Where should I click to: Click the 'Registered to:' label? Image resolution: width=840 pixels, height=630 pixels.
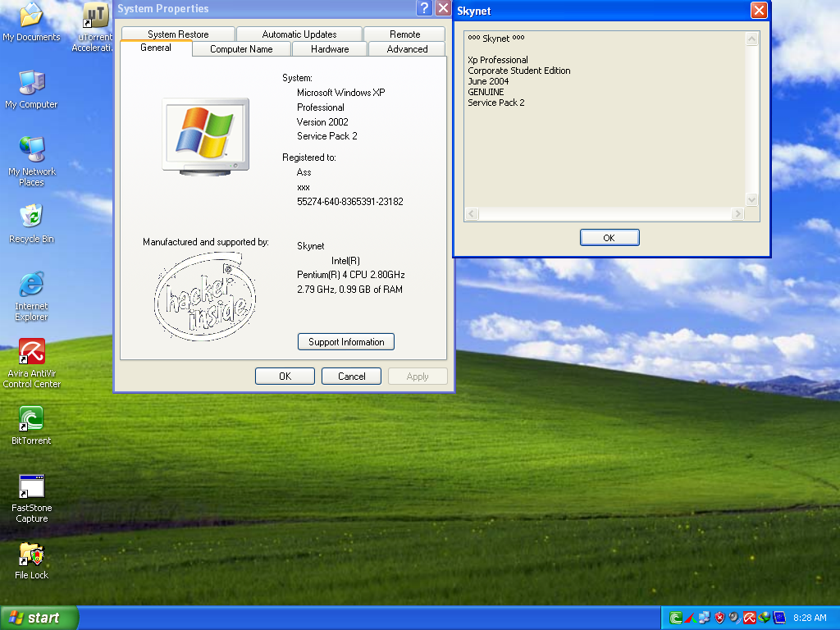[309, 157]
